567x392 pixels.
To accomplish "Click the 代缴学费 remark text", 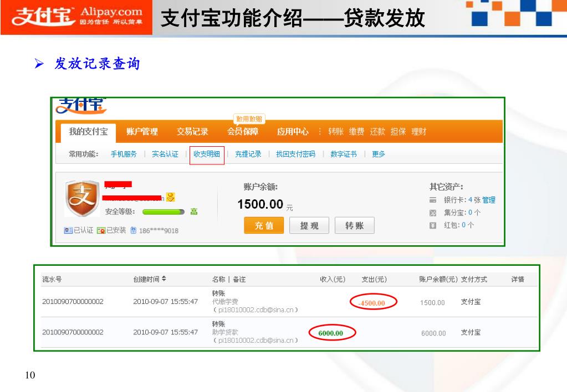I will pos(225,302).
